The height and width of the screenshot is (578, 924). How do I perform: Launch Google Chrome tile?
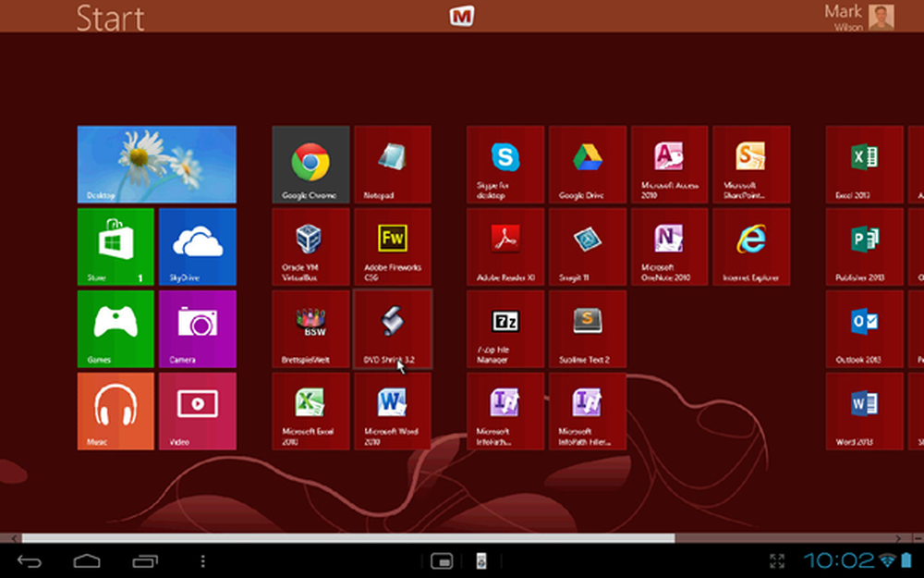tap(310, 165)
